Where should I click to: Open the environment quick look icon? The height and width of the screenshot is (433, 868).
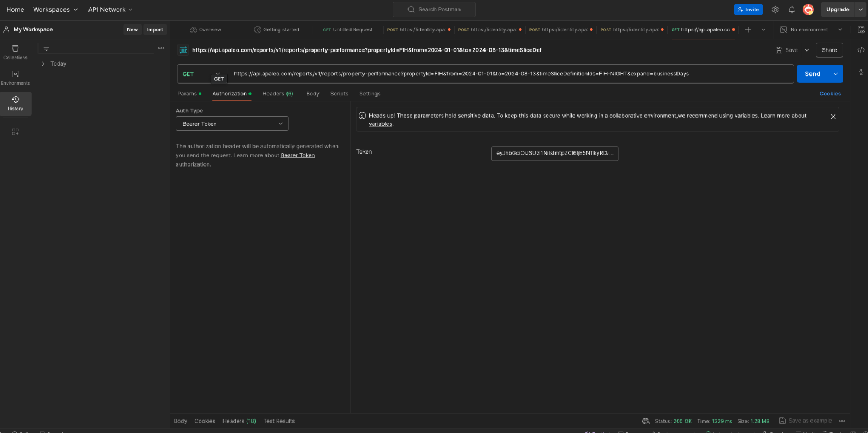tap(861, 30)
